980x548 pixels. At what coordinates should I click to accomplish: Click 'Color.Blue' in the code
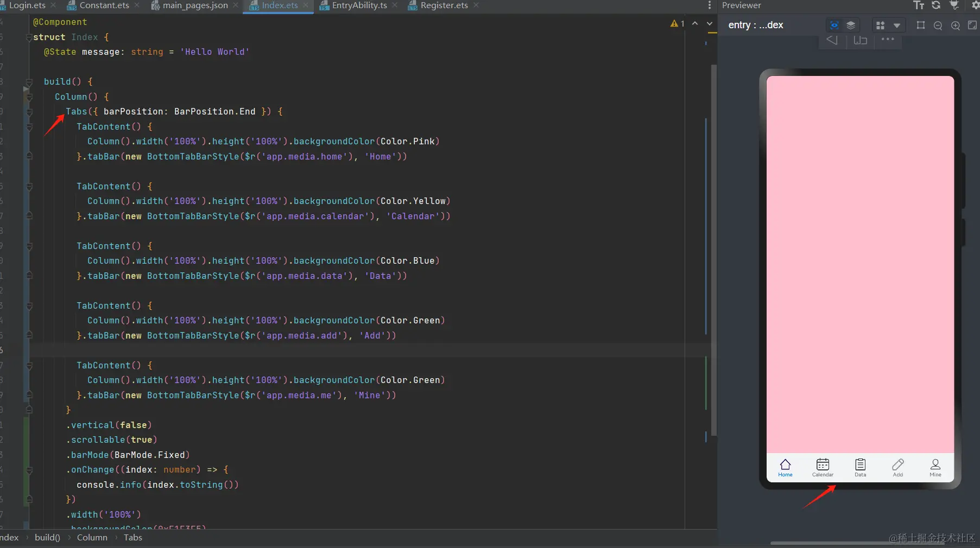tap(408, 261)
